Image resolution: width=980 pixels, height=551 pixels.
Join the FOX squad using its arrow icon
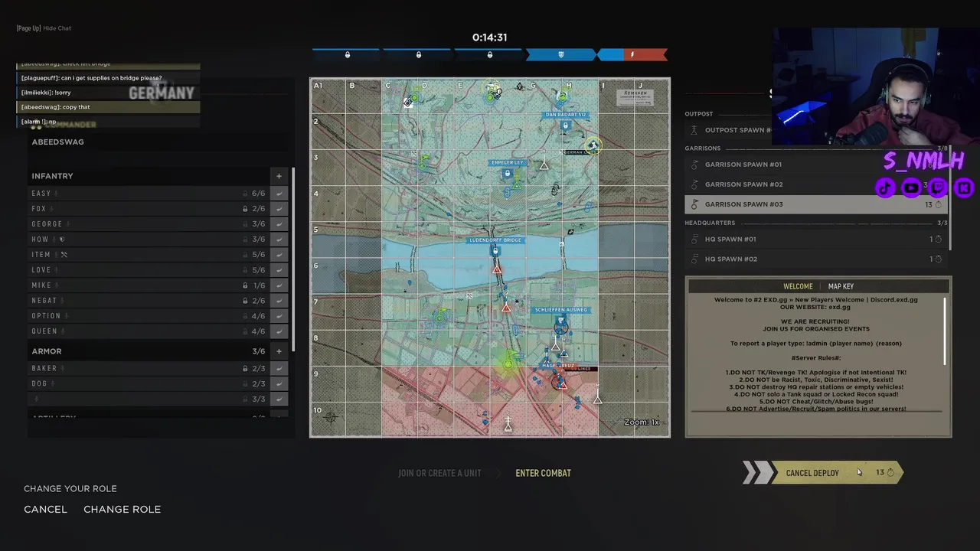(279, 209)
